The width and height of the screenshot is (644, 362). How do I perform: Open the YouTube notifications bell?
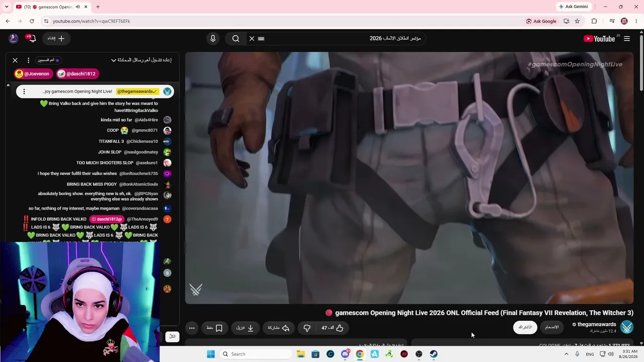(x=33, y=39)
